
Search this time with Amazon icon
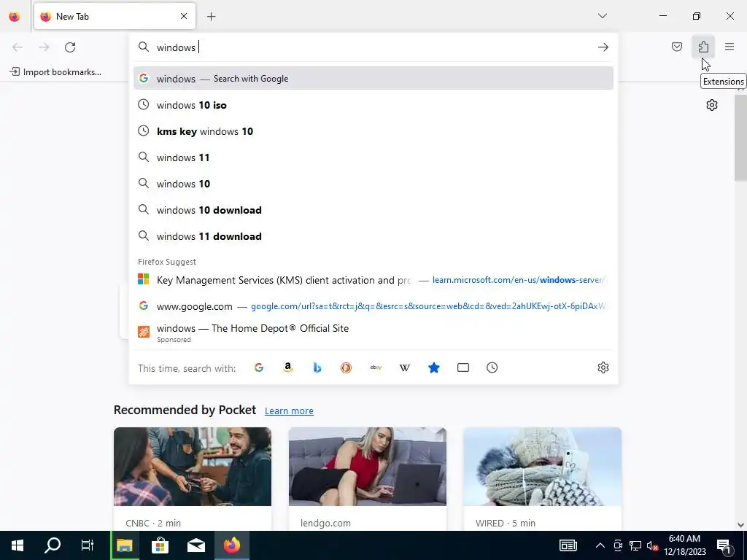point(287,367)
